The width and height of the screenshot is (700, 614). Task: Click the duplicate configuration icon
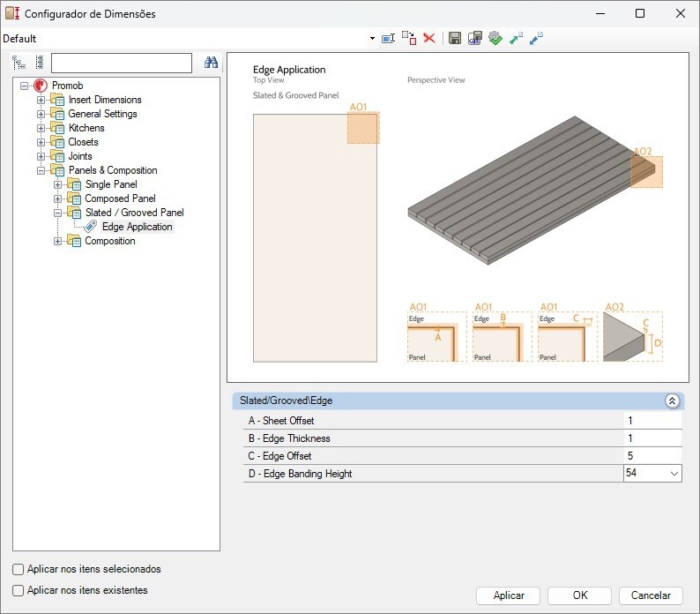[409, 38]
